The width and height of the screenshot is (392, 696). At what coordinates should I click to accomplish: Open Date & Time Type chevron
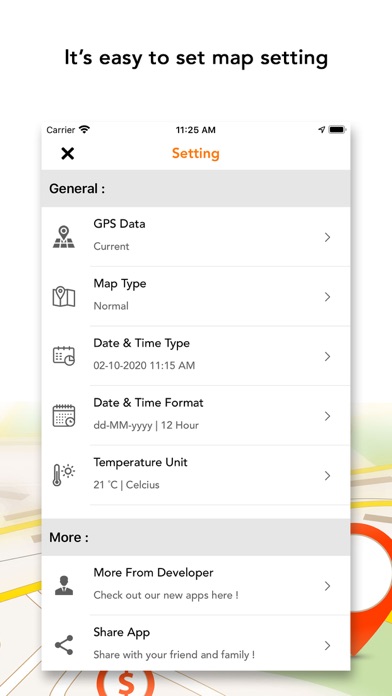328,356
